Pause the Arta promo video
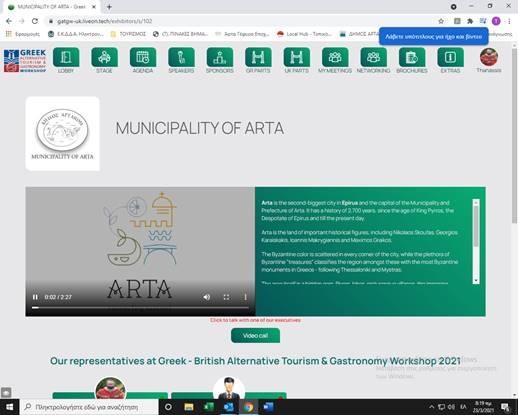Viewport: 518px width, 415px height. click(x=35, y=297)
